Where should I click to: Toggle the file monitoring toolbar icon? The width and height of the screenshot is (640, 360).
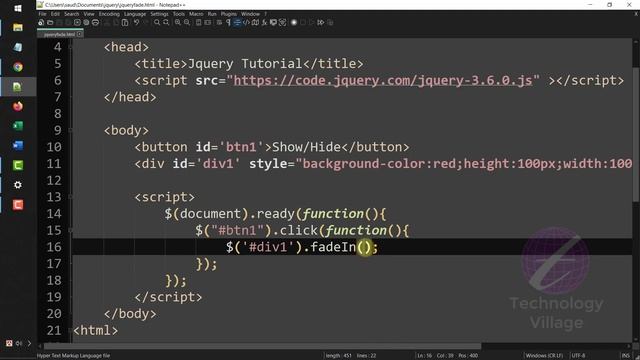tap(282, 22)
